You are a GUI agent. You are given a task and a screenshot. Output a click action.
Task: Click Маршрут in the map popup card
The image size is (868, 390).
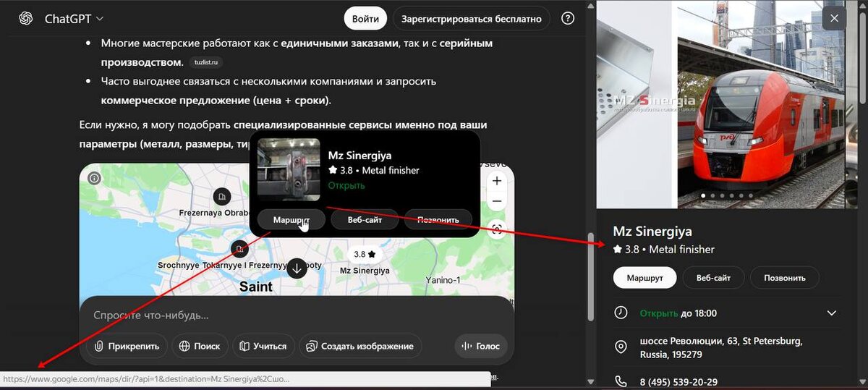point(292,220)
